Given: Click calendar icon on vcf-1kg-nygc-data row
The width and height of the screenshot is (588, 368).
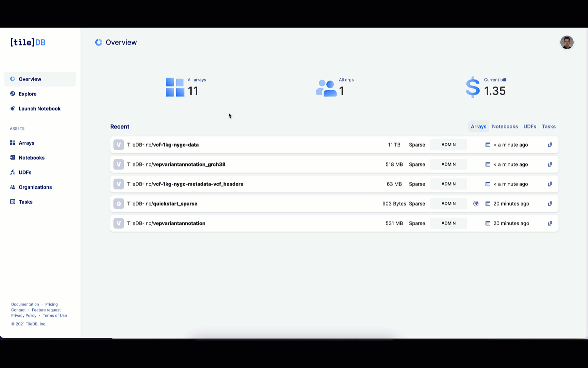Looking at the screenshot, I should (x=488, y=145).
